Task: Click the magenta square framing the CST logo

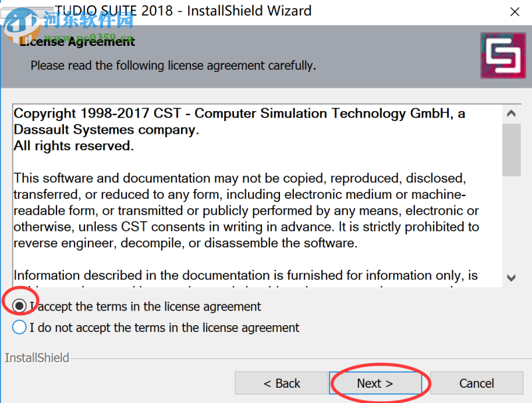Action: (x=503, y=56)
